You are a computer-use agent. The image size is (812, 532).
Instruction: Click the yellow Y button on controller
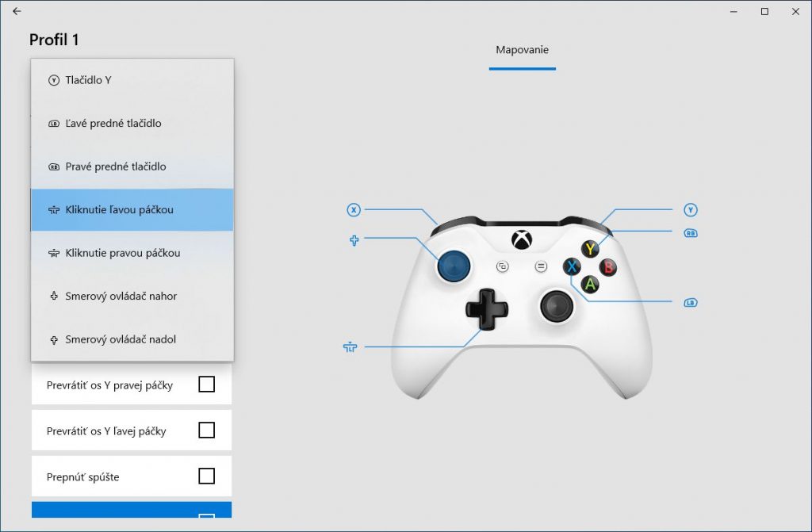(x=590, y=249)
